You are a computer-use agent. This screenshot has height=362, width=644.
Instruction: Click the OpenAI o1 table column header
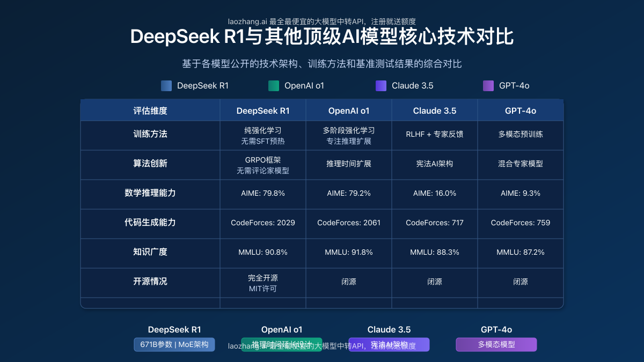[x=349, y=111]
